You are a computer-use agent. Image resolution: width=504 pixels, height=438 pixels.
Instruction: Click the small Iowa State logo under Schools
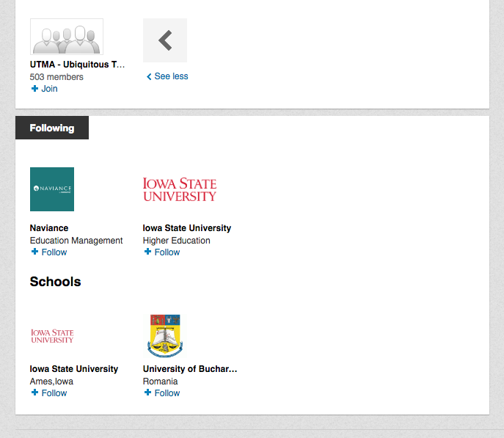pyautogui.click(x=52, y=336)
